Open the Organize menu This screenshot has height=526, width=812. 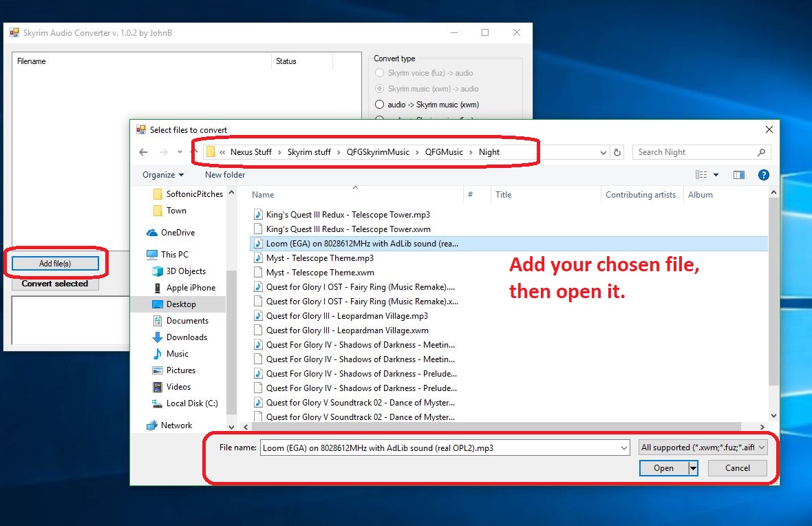(x=163, y=175)
